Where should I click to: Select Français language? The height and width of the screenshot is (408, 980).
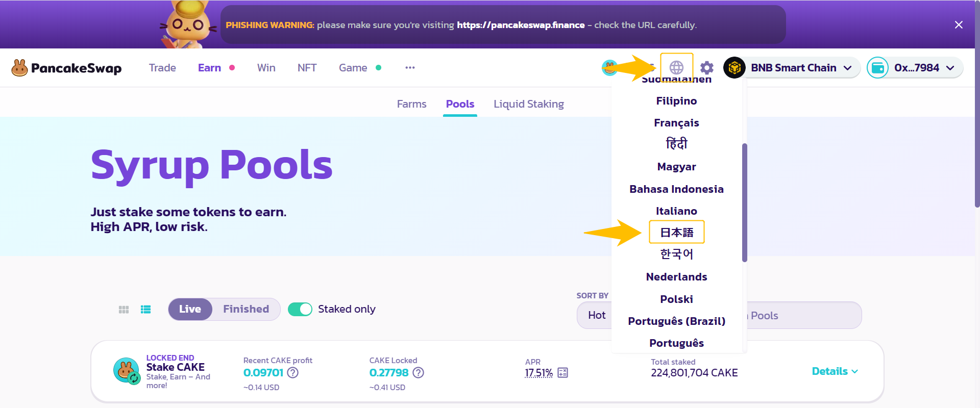tap(676, 123)
